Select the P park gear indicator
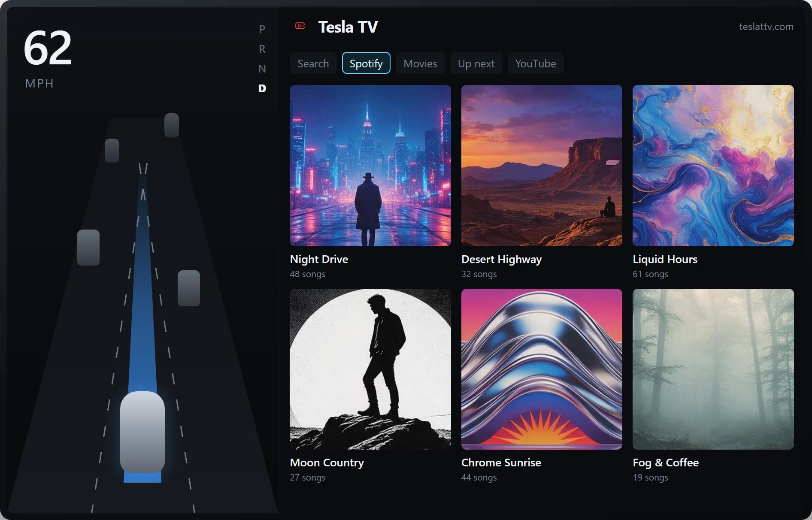812x520 pixels. click(262, 29)
